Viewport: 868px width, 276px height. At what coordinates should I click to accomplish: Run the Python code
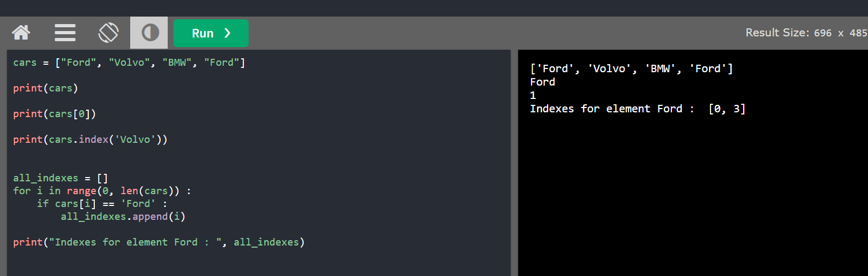[x=211, y=33]
